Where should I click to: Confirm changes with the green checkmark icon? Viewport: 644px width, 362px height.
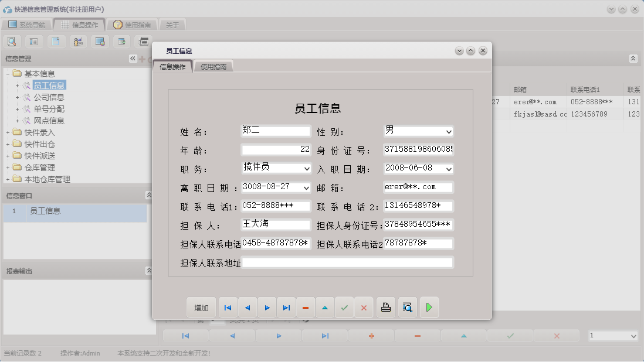click(x=344, y=307)
